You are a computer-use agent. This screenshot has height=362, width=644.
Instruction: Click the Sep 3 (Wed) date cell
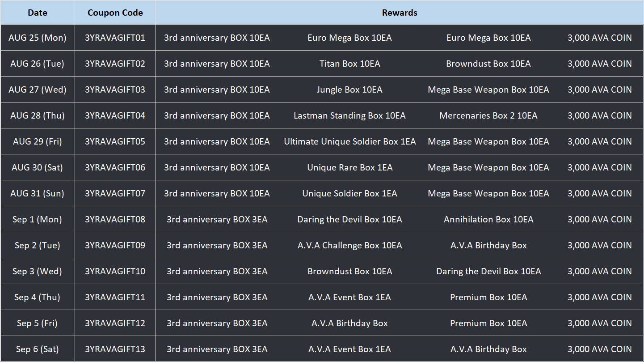tap(38, 271)
